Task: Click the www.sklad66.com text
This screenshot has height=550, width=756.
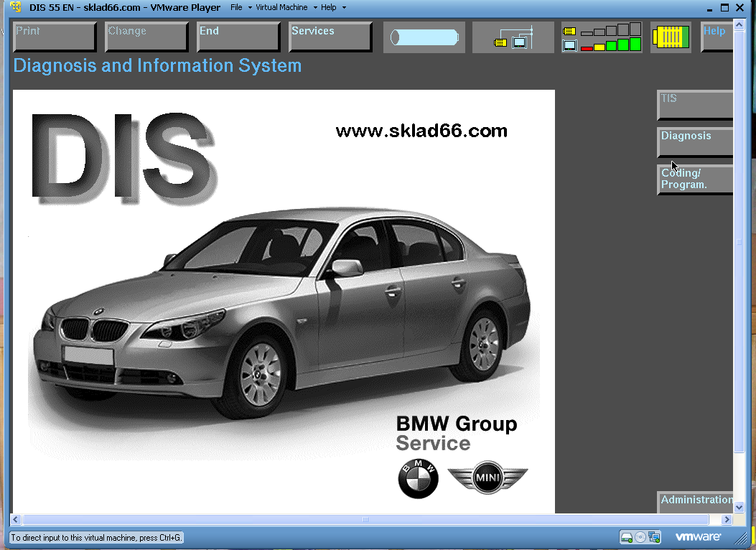Action: (421, 131)
